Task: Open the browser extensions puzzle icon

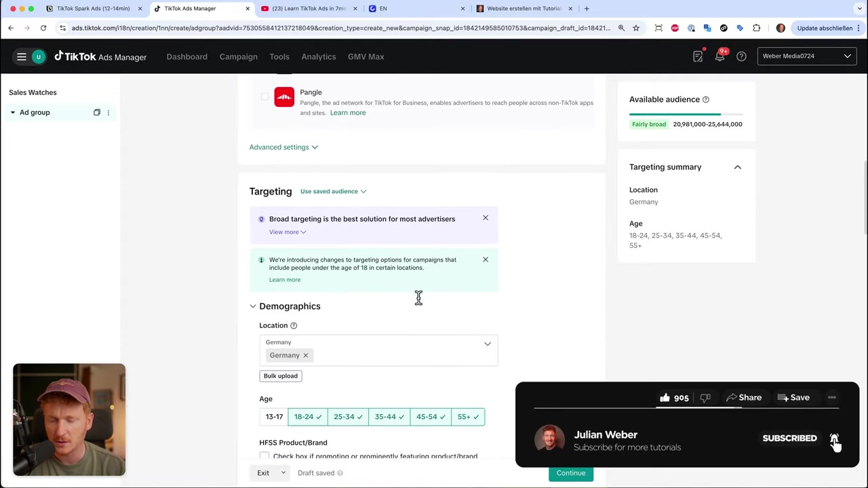Action: (x=757, y=28)
